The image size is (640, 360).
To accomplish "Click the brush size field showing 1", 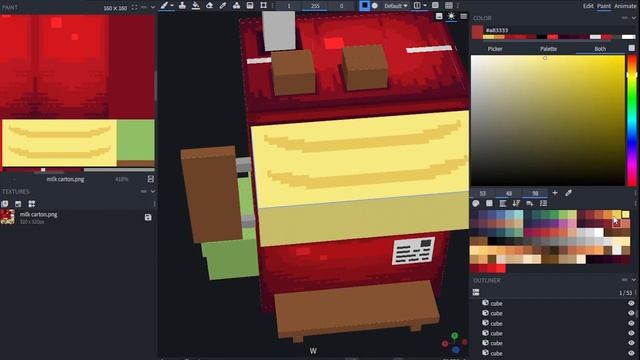I will click(x=289, y=6).
